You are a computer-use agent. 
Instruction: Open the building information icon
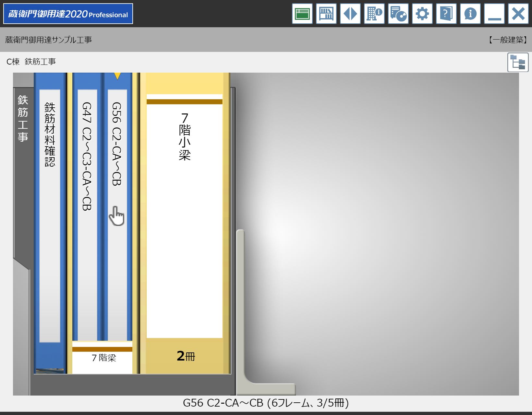pos(374,14)
